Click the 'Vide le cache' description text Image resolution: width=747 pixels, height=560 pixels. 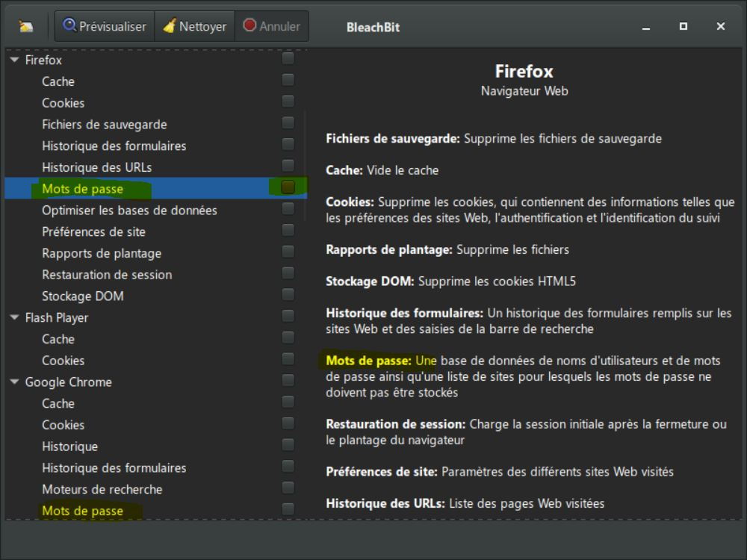click(403, 170)
